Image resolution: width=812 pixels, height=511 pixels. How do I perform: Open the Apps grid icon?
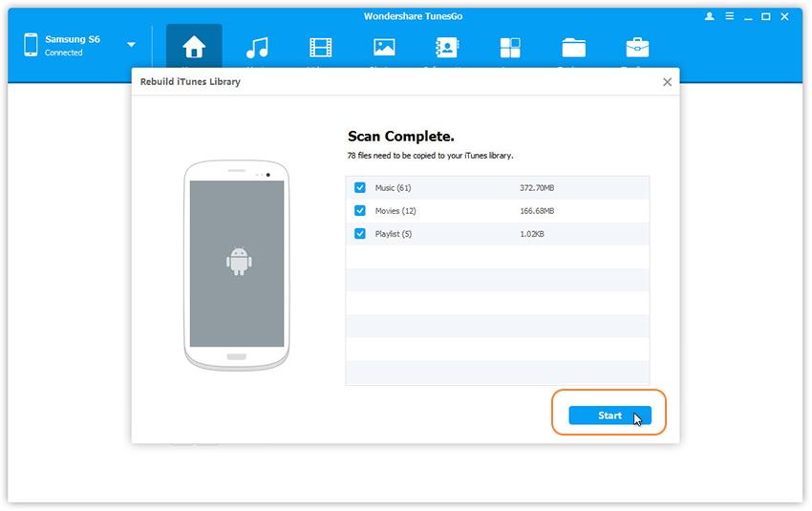pyautogui.click(x=510, y=48)
